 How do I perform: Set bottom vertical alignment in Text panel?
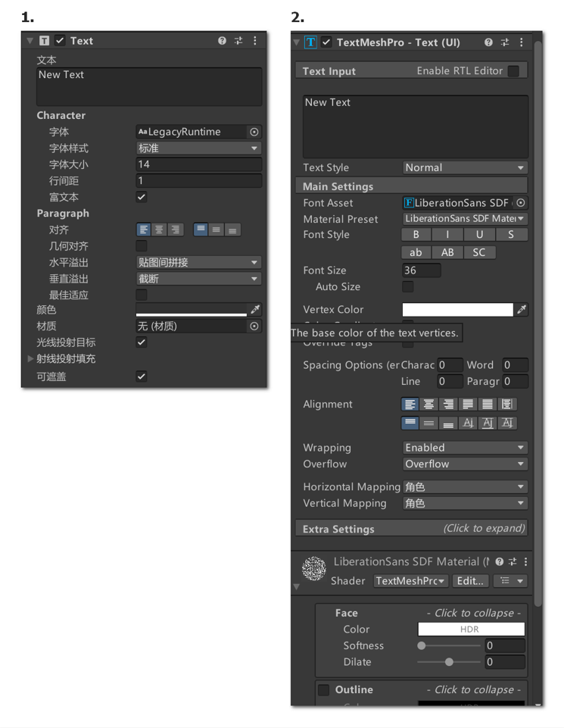(x=232, y=230)
